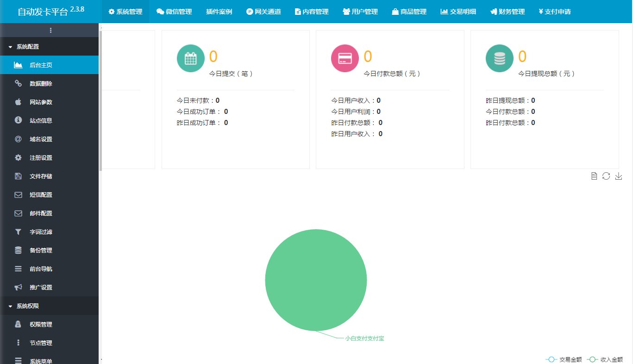
Task: Click the 邮件配置 envelope icon
Action: 19,213
